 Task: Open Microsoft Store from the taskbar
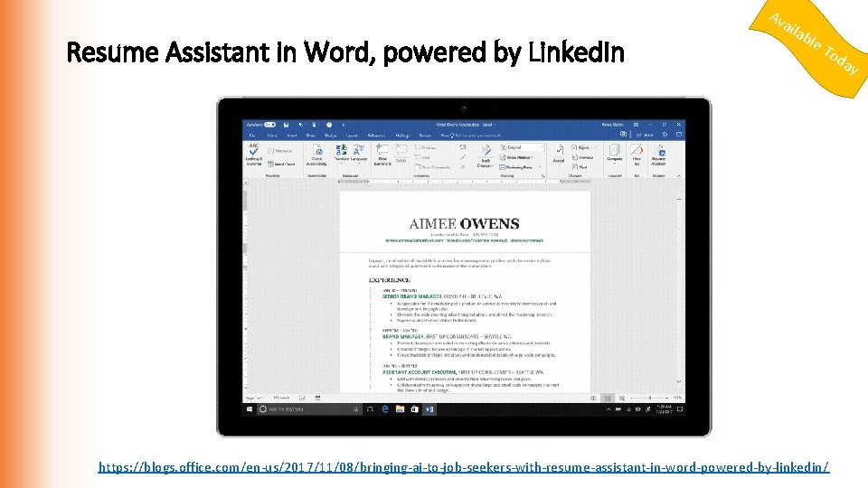[x=414, y=409]
